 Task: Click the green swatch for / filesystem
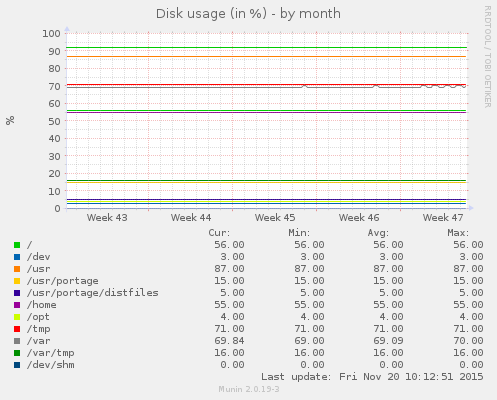[x=17, y=245]
